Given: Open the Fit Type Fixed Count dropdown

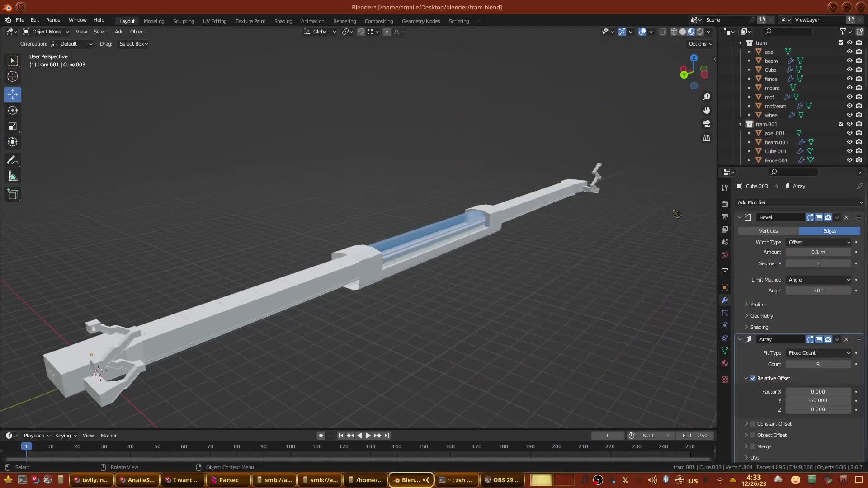Looking at the screenshot, I should click(x=819, y=353).
